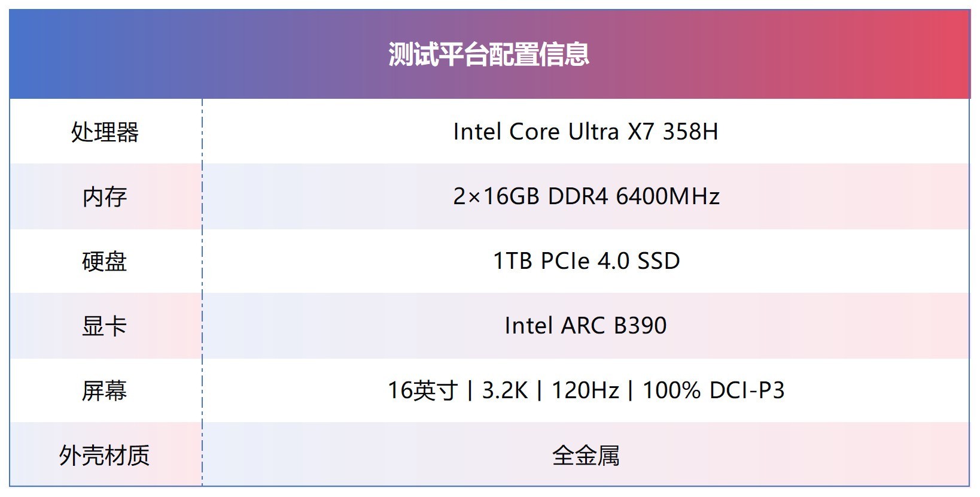Select the 100% DCI-P3 text
The image size is (980, 497).
(713, 390)
